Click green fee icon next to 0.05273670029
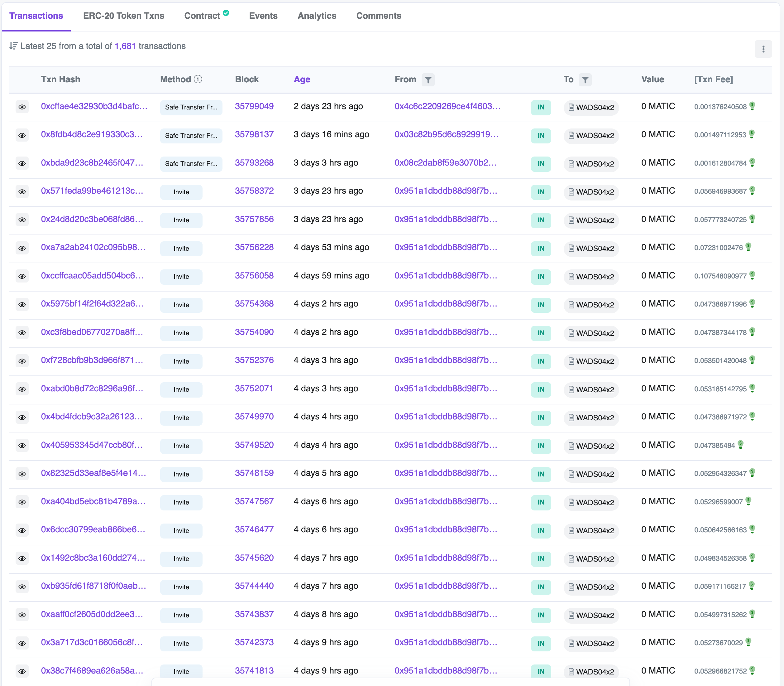 click(748, 642)
